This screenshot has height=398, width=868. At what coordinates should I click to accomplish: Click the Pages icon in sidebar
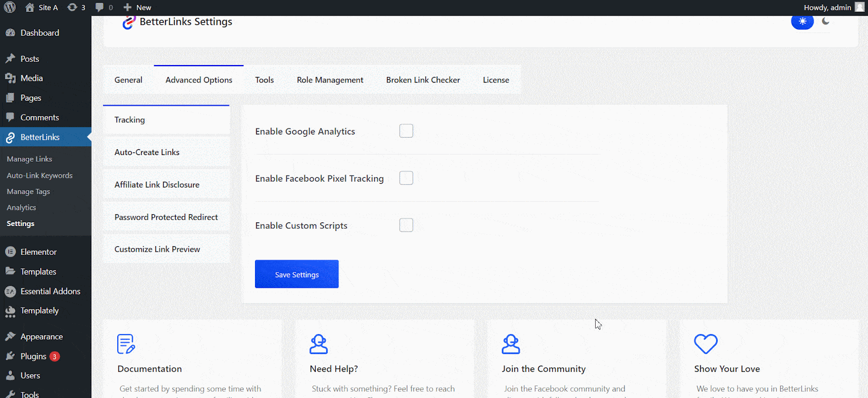pos(10,98)
